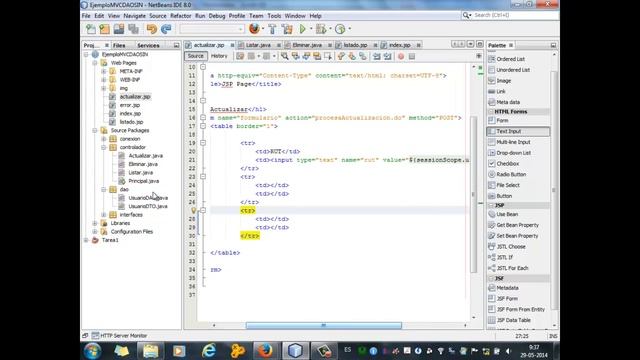The height and width of the screenshot is (360, 640).
Task: Select Text Input in the Palette
Action: (x=518, y=131)
